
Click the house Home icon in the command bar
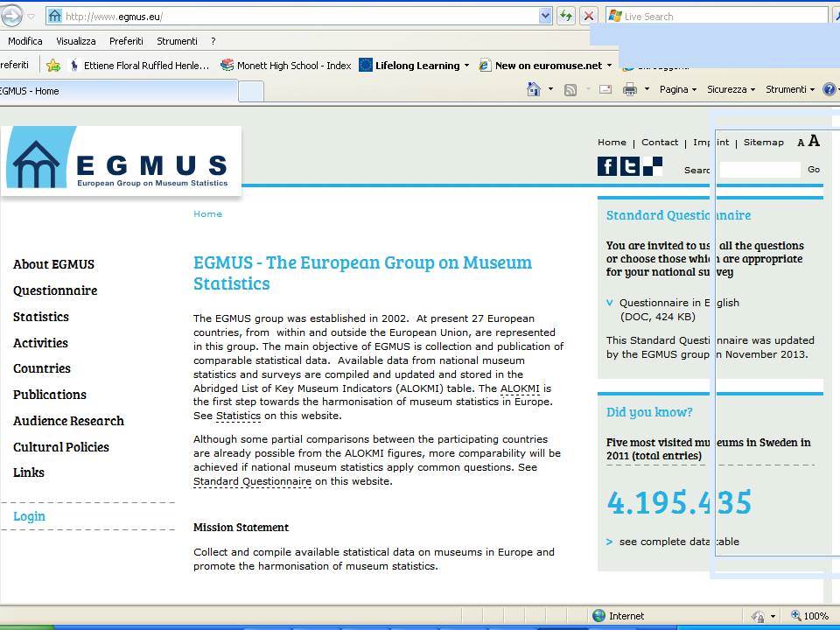534,89
